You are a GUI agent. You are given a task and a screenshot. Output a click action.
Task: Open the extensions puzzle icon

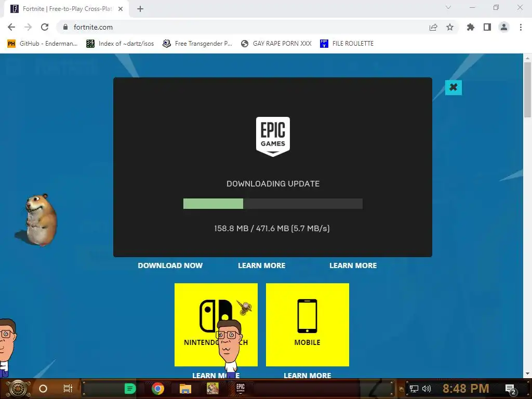pyautogui.click(x=471, y=27)
